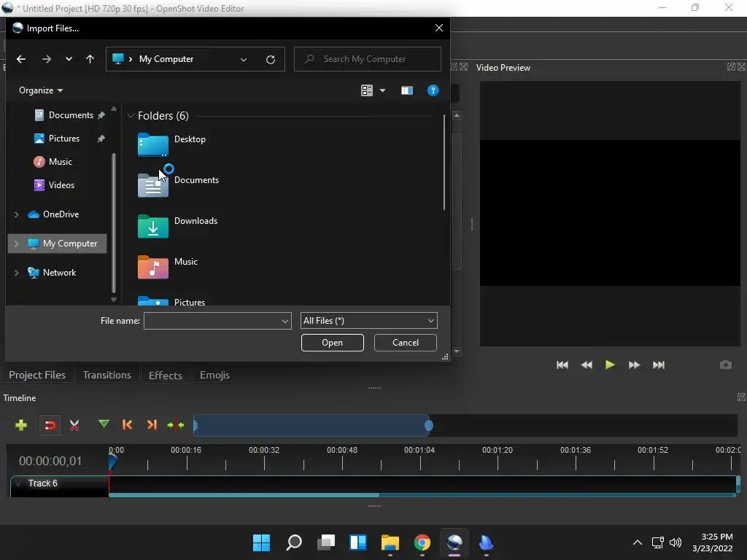Click the File name input field
Viewport: 747px width, 560px height.
click(x=212, y=321)
